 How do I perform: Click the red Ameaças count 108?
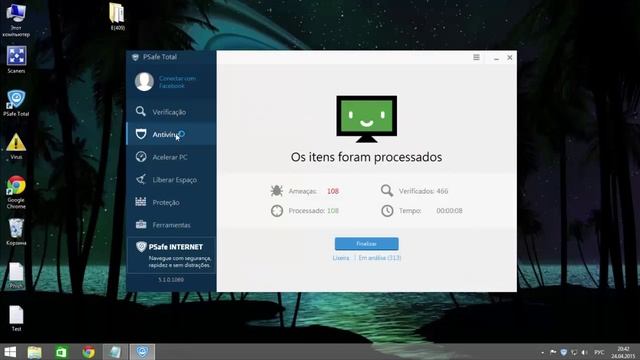333,191
